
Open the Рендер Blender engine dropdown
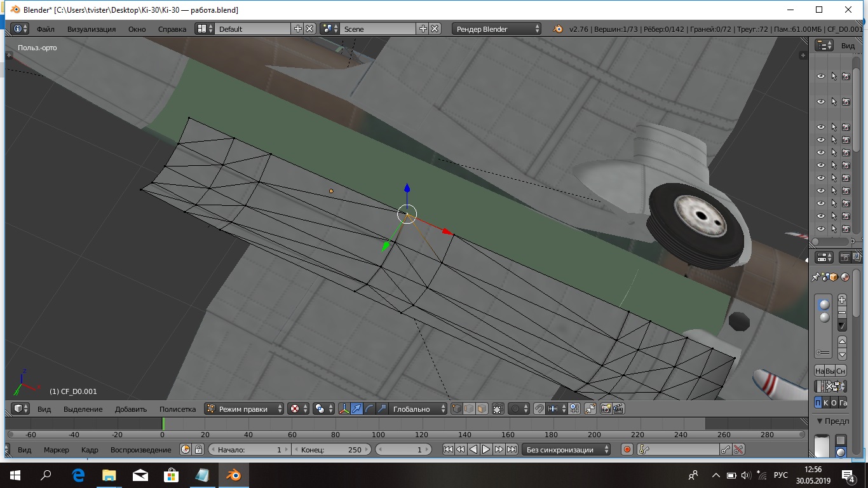click(497, 29)
